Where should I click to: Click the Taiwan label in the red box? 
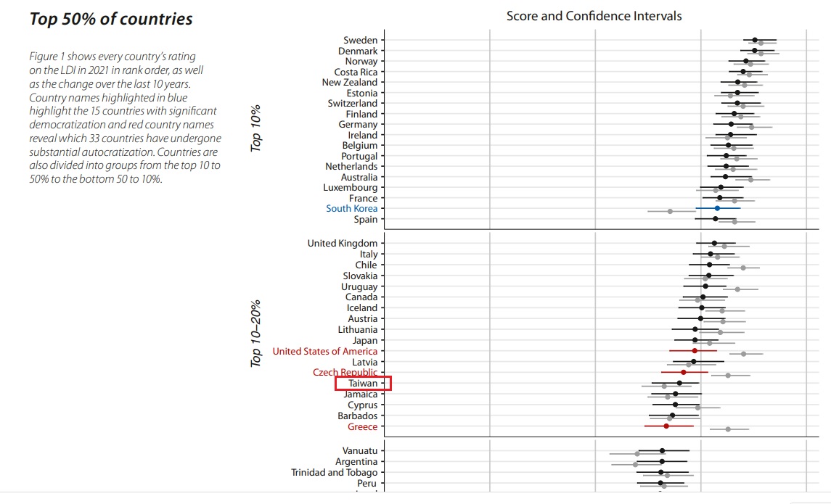(x=363, y=384)
